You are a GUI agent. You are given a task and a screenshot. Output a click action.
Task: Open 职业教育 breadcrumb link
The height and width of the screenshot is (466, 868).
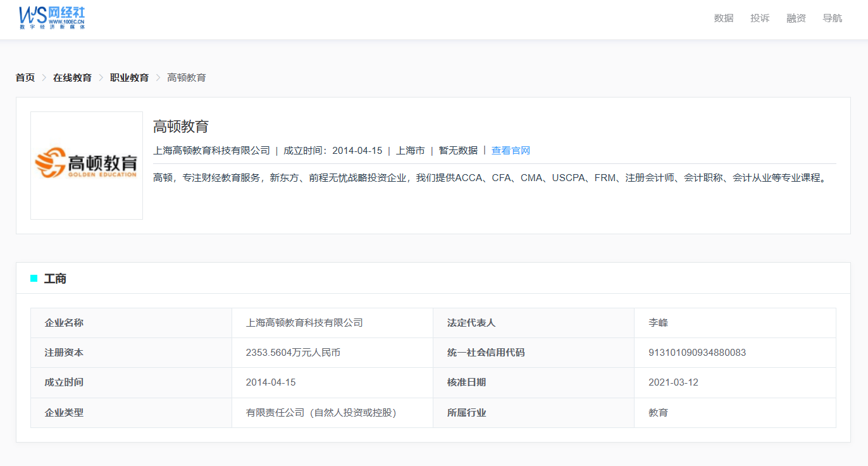(x=129, y=78)
